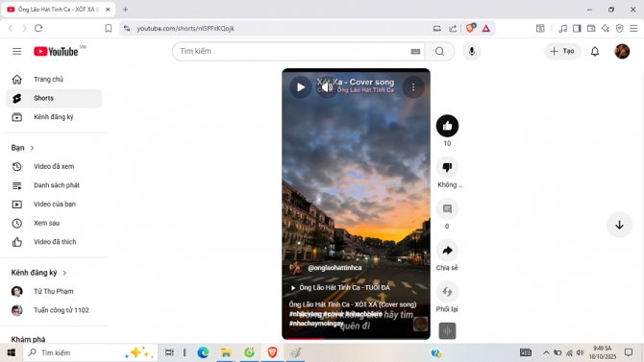The image size is (644, 362).
Task: Click the address bar URL
Action: [186, 28]
